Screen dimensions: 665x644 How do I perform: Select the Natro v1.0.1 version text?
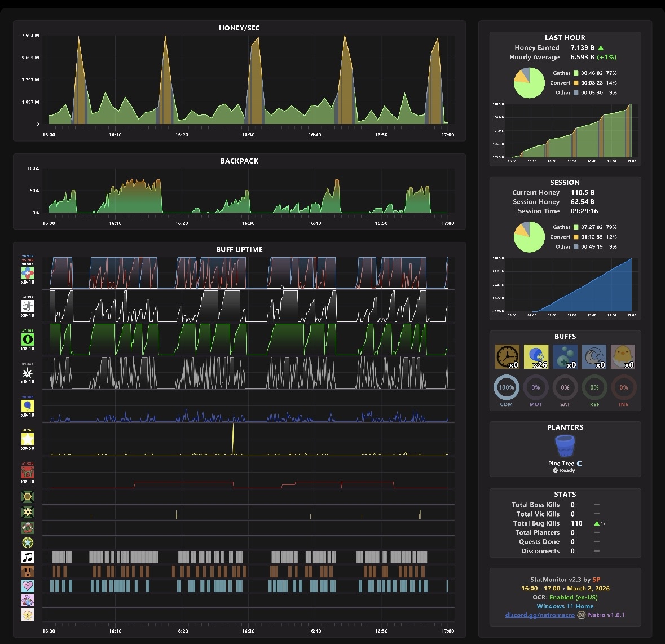[x=606, y=615]
